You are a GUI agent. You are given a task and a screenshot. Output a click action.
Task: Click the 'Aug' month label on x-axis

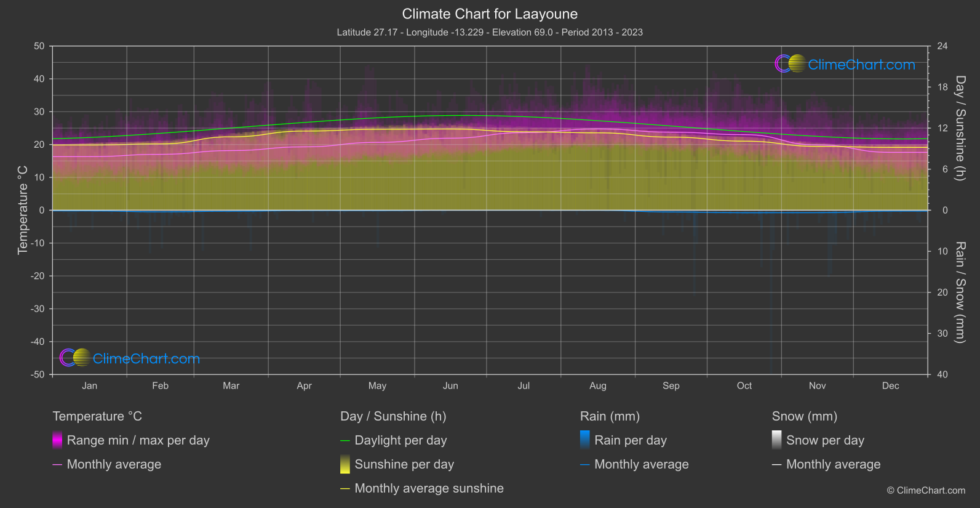pyautogui.click(x=598, y=385)
